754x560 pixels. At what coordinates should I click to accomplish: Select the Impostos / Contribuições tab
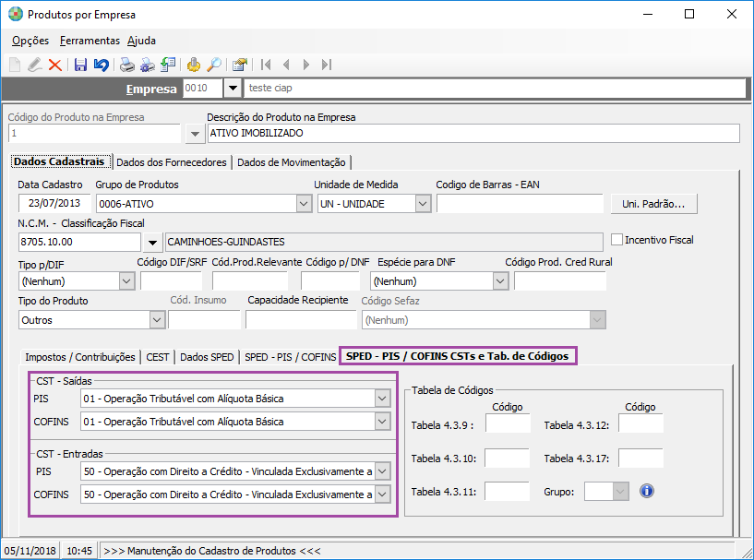click(x=80, y=357)
